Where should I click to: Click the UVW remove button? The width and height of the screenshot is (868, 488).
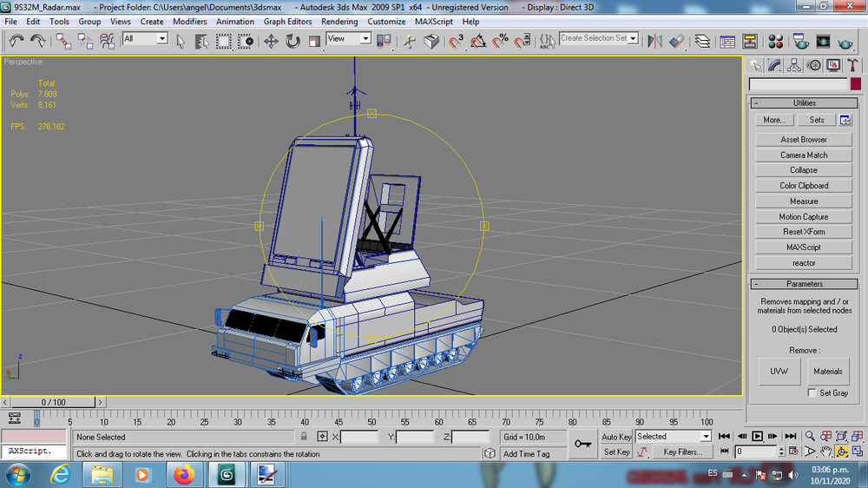tap(779, 371)
